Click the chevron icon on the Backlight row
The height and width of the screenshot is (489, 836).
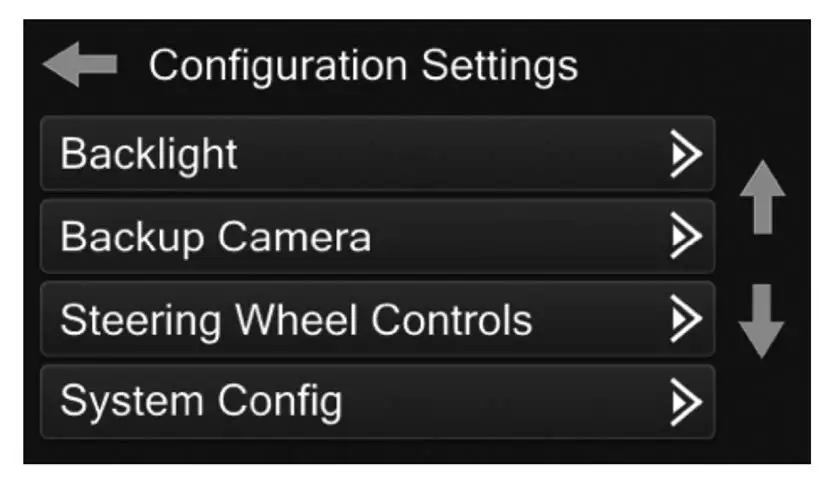pyautogui.click(x=685, y=154)
